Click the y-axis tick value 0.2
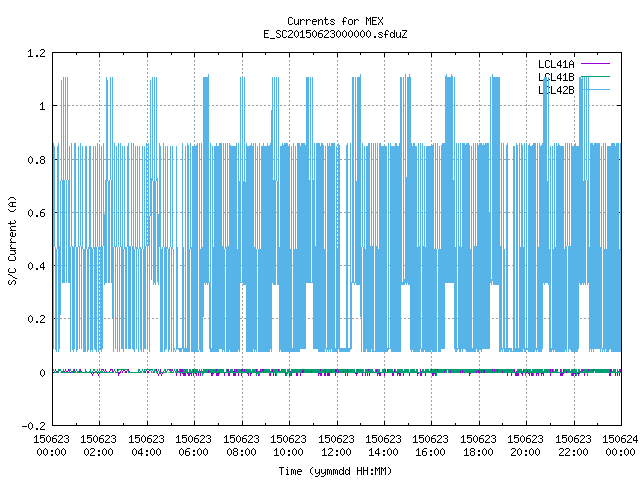Image resolution: width=640 pixels, height=480 pixels. point(36,319)
